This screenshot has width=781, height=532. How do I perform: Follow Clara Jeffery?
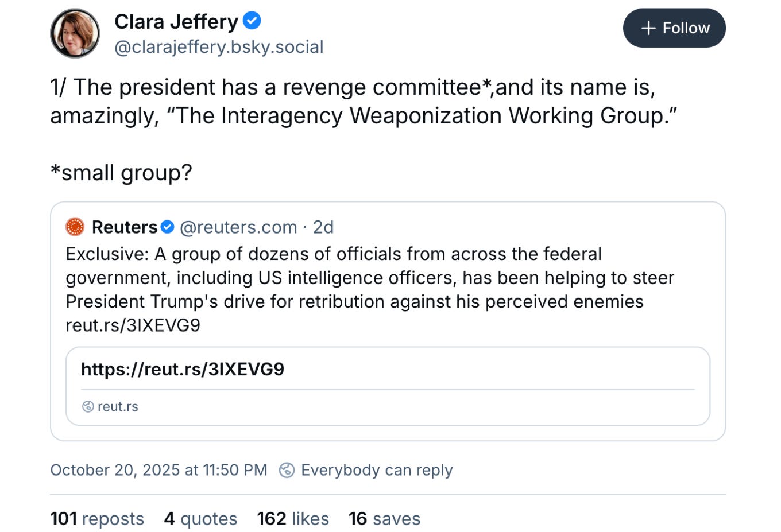pos(674,28)
